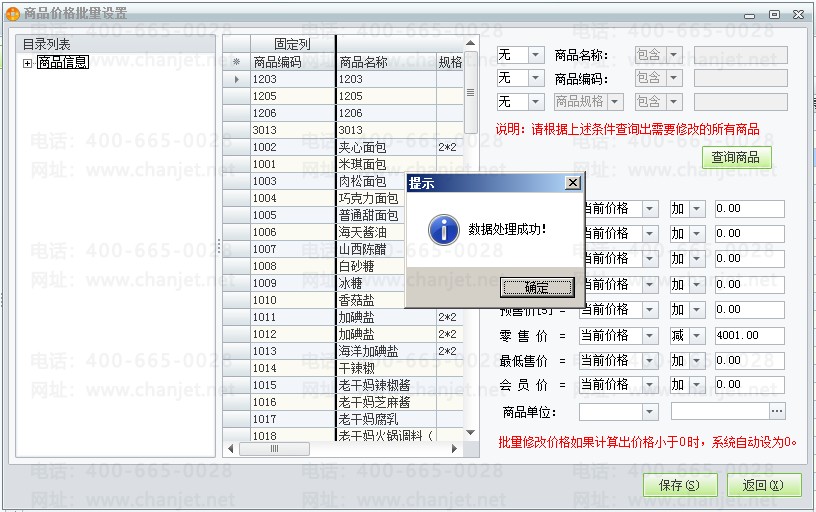Click the grid's vertical scrollbar thumb

(x=471, y=93)
